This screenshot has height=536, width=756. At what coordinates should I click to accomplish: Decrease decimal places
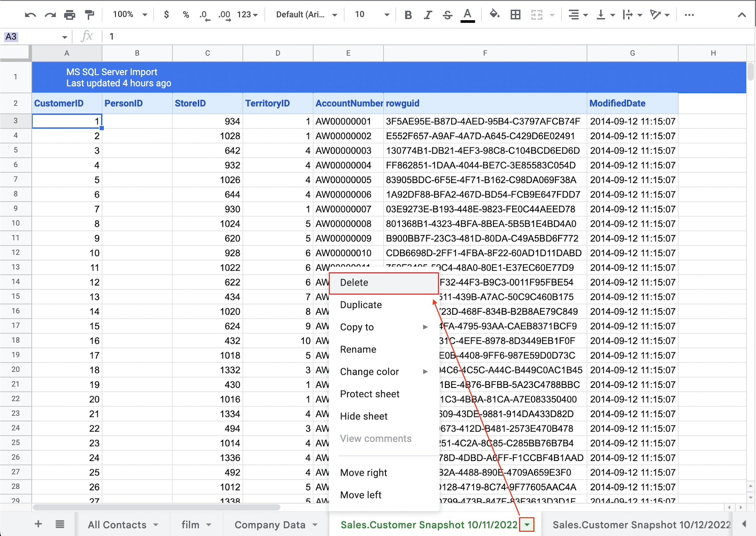(x=203, y=14)
